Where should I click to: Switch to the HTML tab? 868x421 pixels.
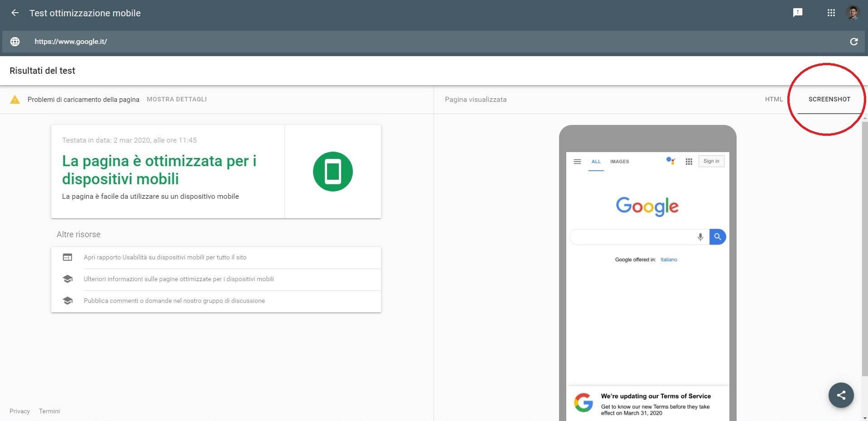tap(774, 99)
